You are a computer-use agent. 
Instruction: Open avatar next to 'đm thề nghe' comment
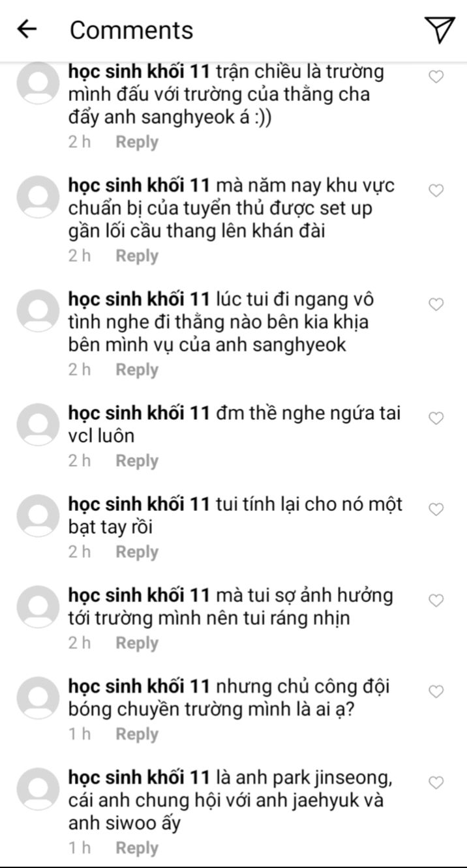tap(38, 424)
